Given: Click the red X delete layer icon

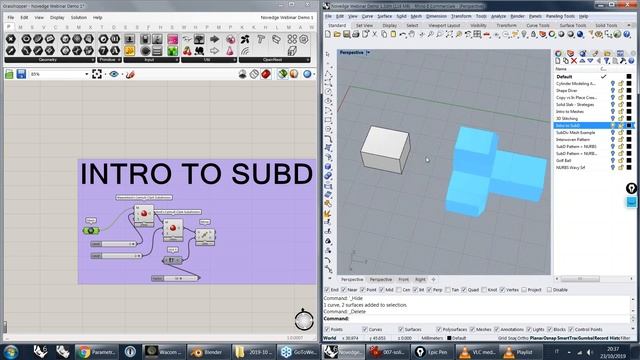Looking at the screenshot, I should pyautogui.click(x=574, y=61).
